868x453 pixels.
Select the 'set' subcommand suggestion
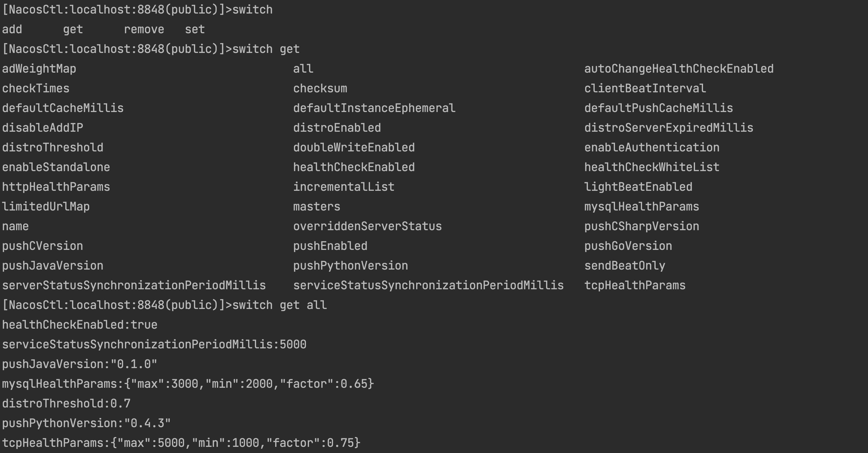(195, 29)
